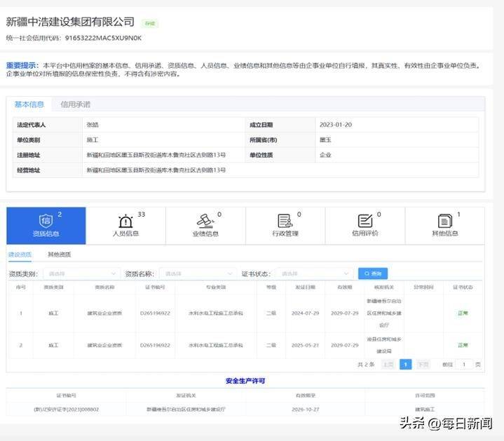Viewport: 504px width, 441px height.
Task: Open the 信用评价 icon section
Action: (365, 225)
